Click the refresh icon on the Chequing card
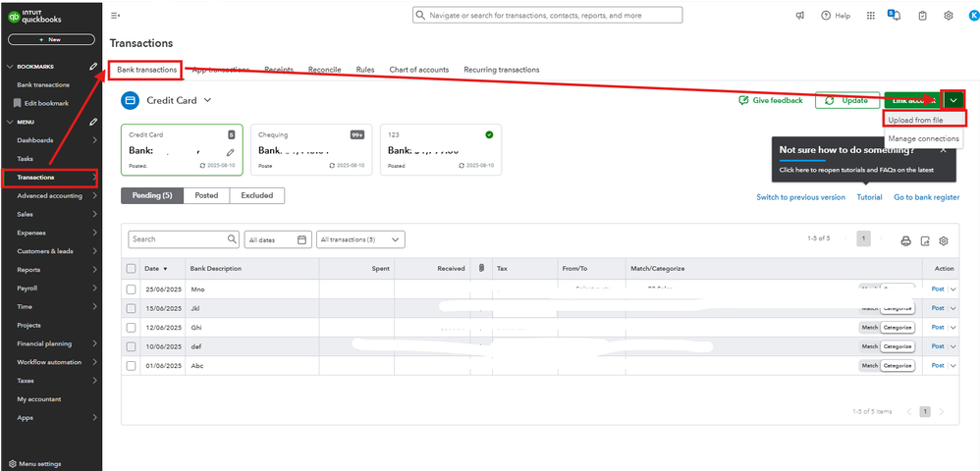980x471 pixels. point(332,166)
